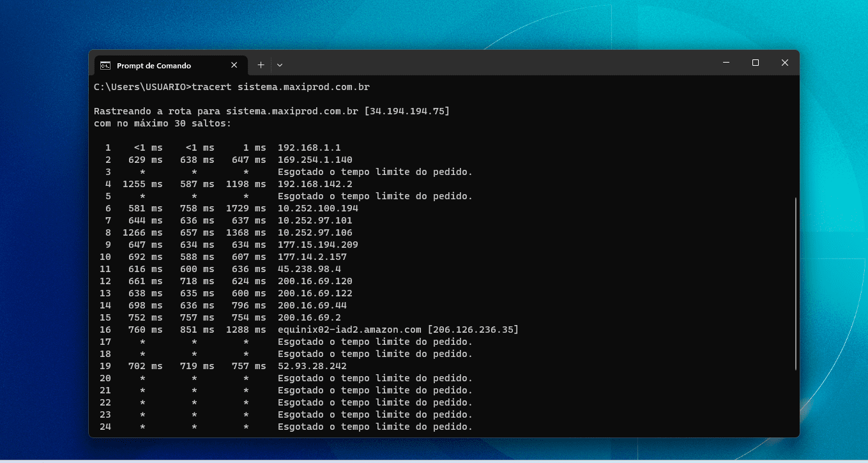Select hop 6 address 10.252.100.194
The width and height of the screenshot is (868, 463).
coord(318,208)
